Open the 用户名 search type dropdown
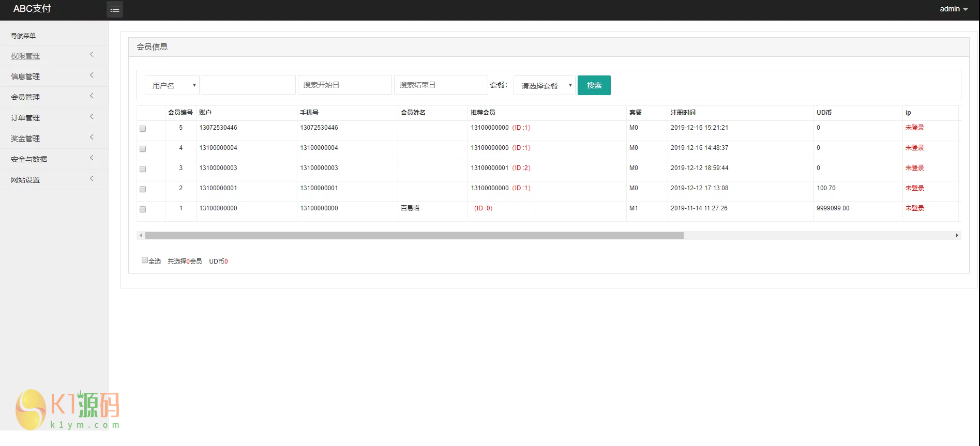Viewport: 980px width, 446px height. (x=172, y=85)
